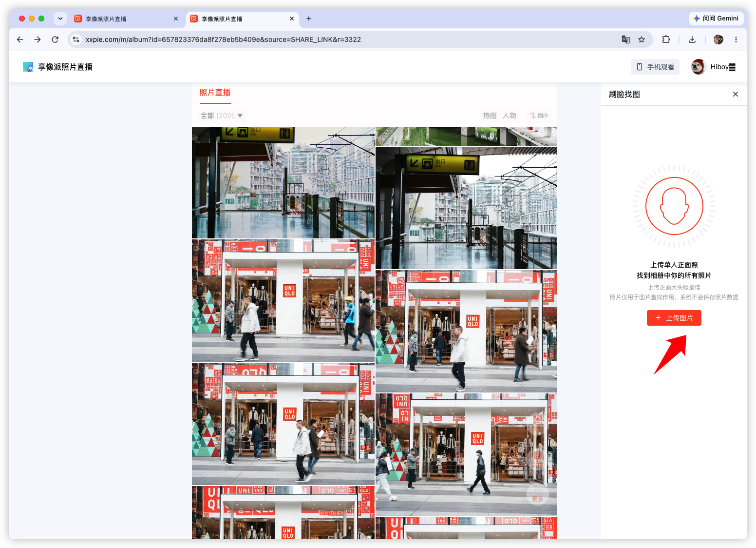Image resolution: width=756 pixels, height=548 pixels.
Task: Open 手机观看 mobile viewing option
Action: point(655,67)
